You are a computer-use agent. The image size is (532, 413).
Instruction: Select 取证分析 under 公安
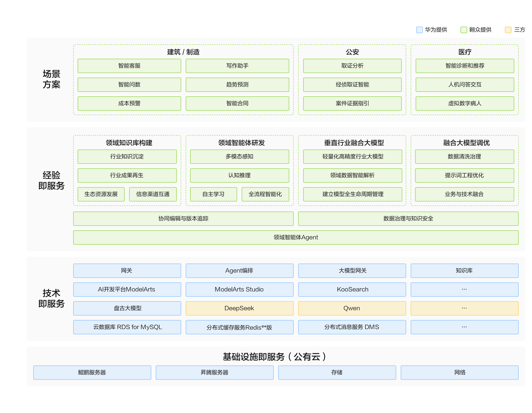352,66
